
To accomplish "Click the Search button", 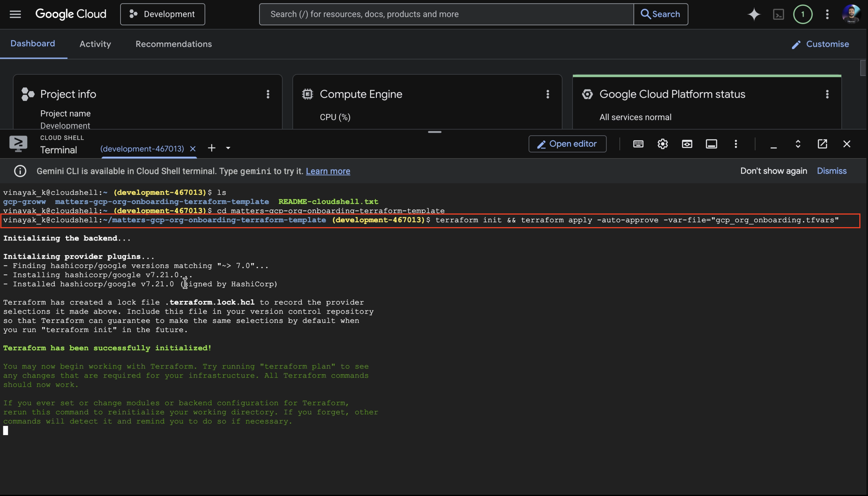I will pos(661,14).
